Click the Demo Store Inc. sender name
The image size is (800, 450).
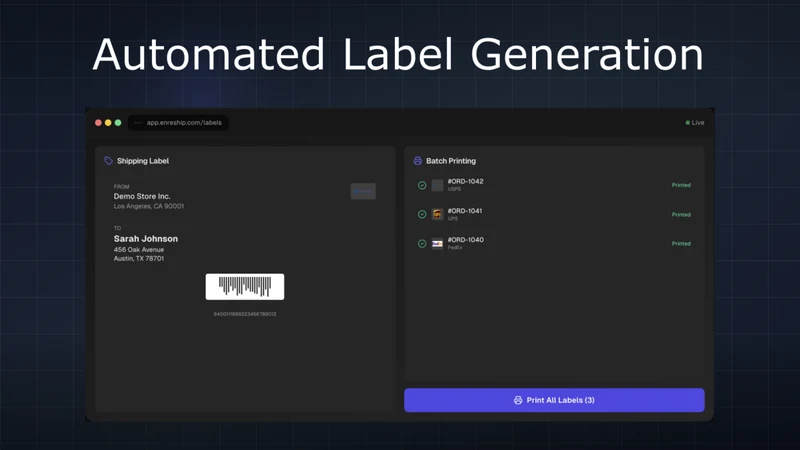(142, 196)
